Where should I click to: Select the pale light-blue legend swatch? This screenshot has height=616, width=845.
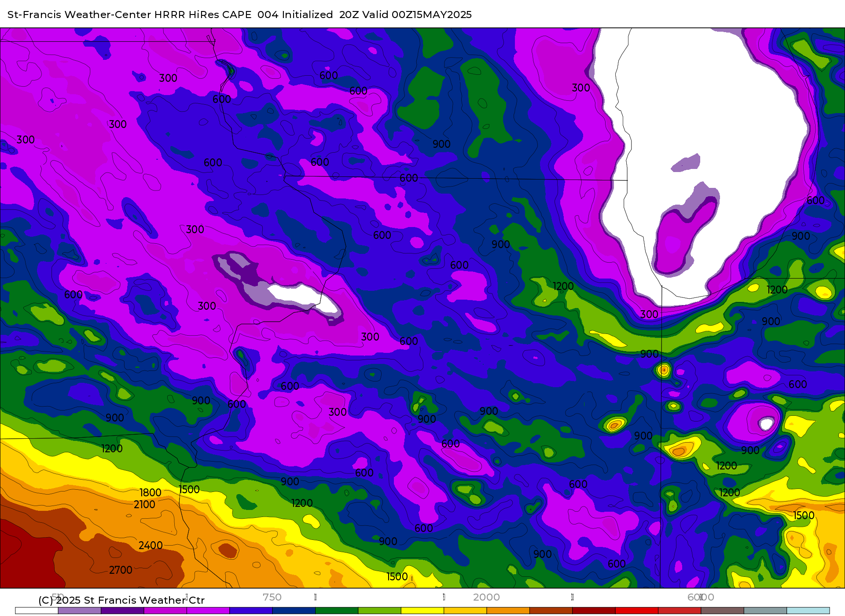pos(808,611)
